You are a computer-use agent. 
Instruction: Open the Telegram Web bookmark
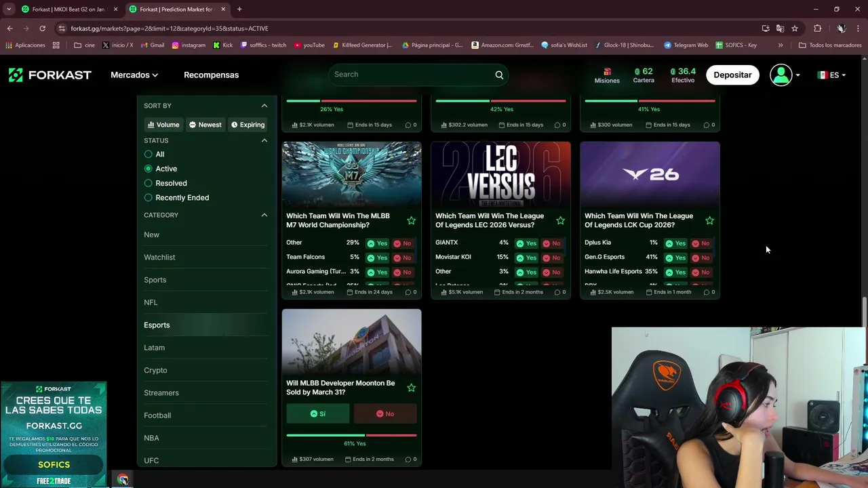coord(686,45)
